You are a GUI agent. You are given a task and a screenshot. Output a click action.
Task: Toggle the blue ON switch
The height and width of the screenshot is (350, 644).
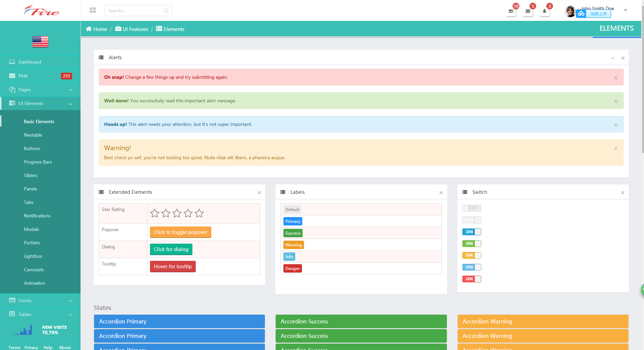472,232
